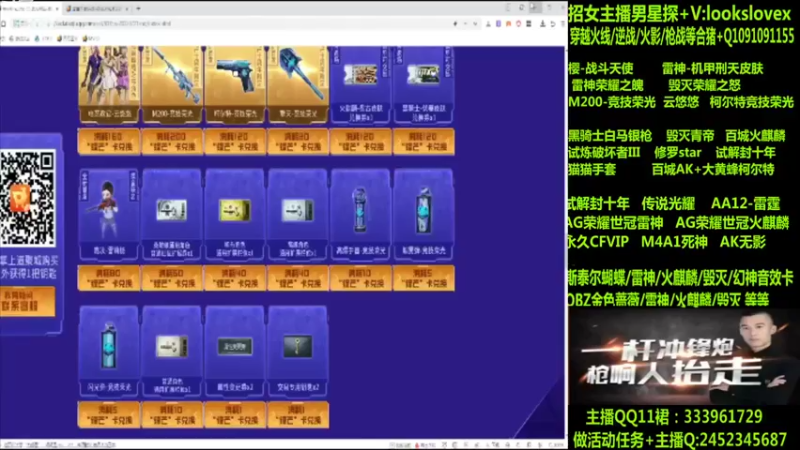The image size is (800, 450).
Task: Open a new browser tab with plus
Action: coord(138,9)
